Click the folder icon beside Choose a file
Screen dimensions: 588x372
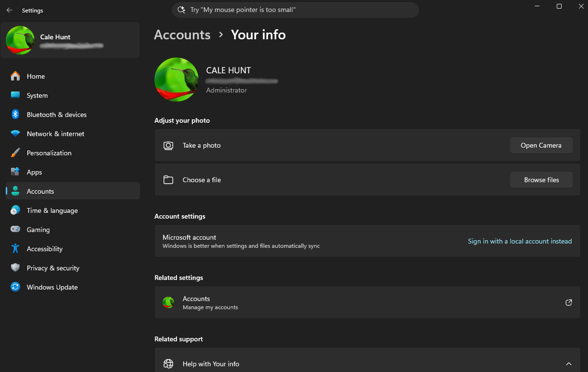tap(168, 180)
